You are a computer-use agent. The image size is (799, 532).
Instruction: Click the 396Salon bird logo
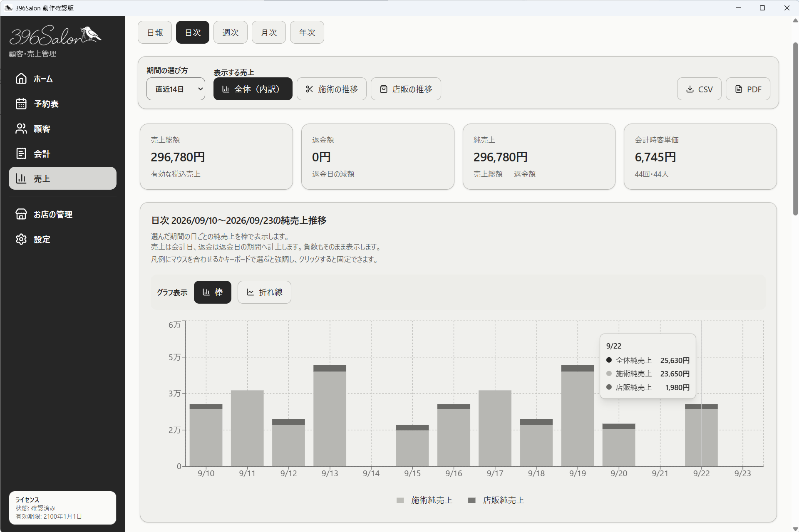[x=55, y=35]
